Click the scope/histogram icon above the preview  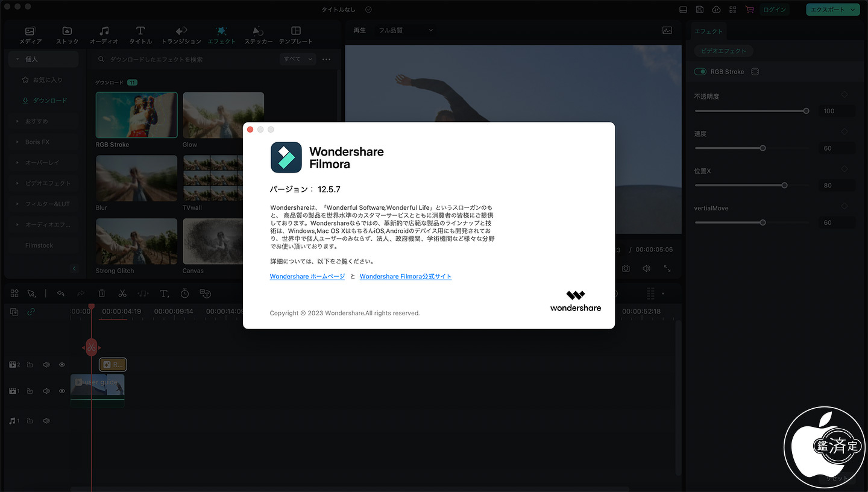(667, 30)
